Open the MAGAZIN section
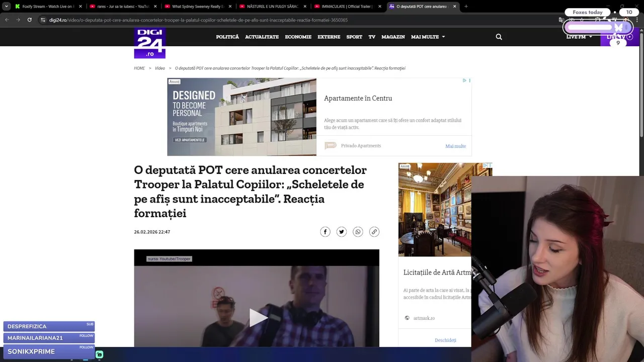Viewport: 644px width, 362px height. coord(393,37)
